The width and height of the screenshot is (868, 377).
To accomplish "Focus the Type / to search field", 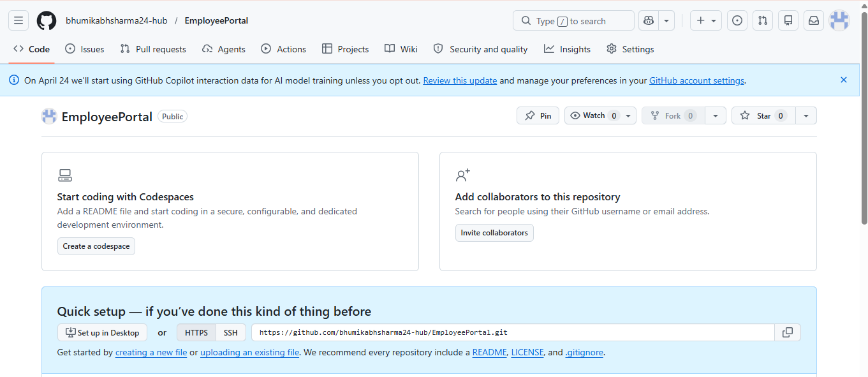I will pos(573,20).
